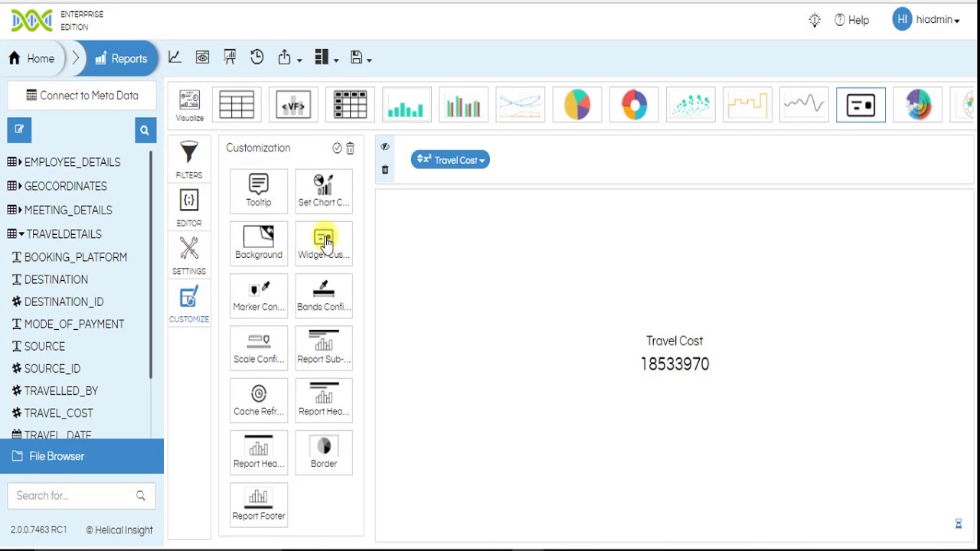Select the card widget visualization
Image resolution: width=980 pixels, height=551 pixels.
pos(861,105)
